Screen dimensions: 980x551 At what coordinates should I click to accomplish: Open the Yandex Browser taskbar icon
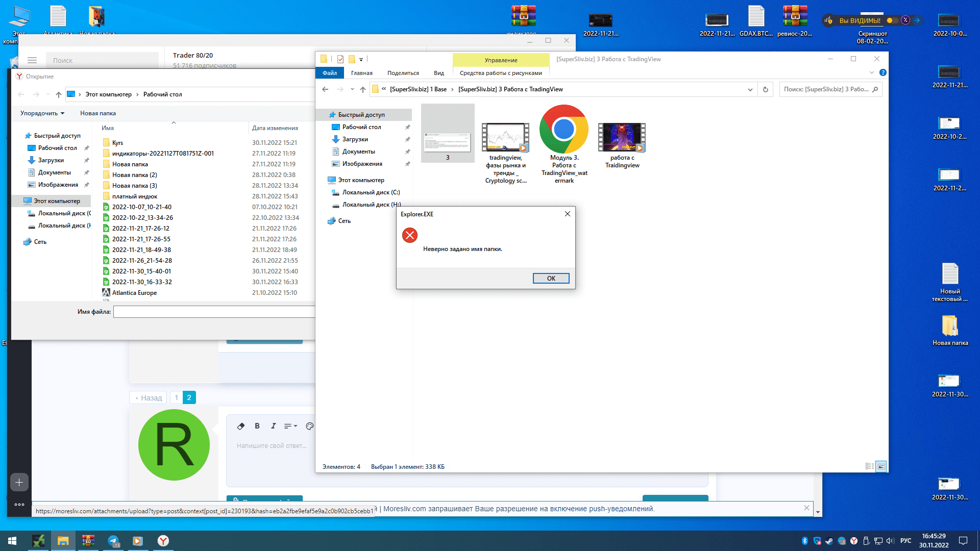(163, 541)
